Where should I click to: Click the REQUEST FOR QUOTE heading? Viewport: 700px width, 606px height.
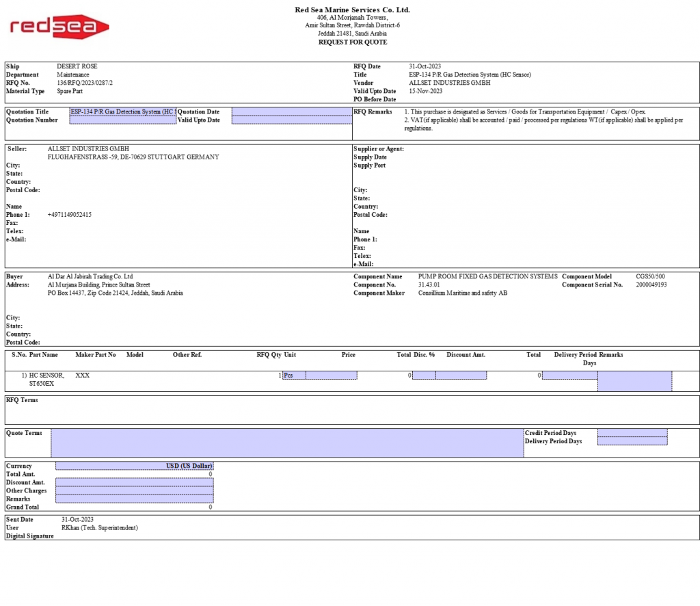coord(352,42)
